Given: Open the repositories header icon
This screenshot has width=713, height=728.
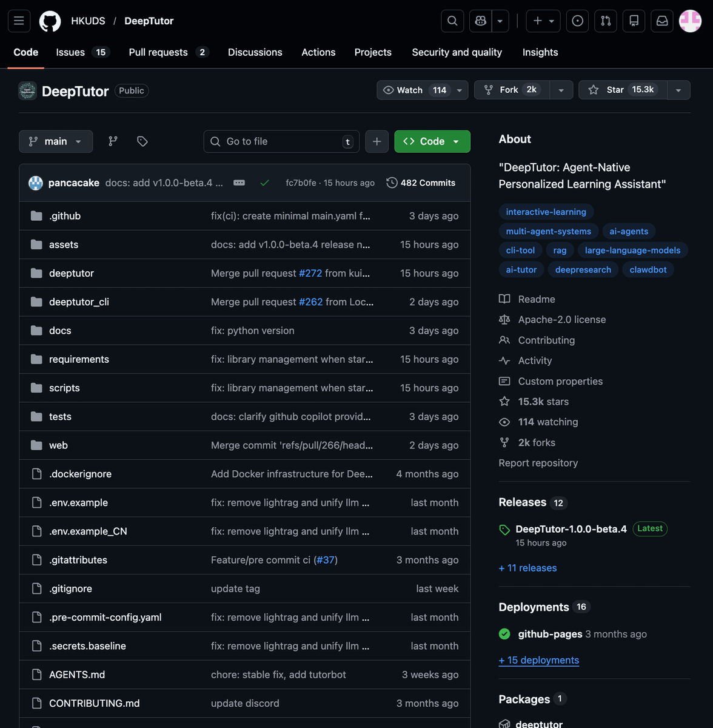Looking at the screenshot, I should pyautogui.click(x=634, y=21).
